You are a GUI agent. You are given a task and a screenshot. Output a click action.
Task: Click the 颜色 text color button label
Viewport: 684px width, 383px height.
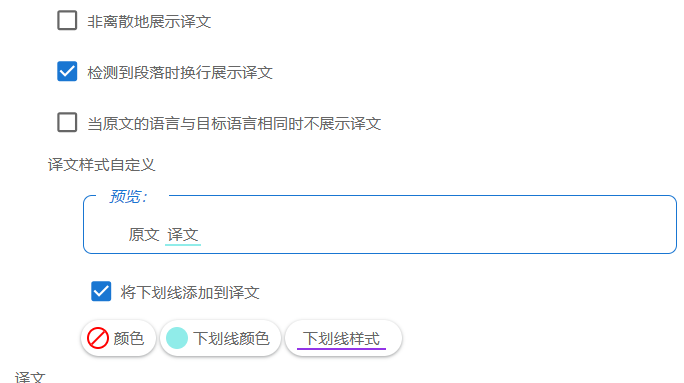tap(129, 339)
